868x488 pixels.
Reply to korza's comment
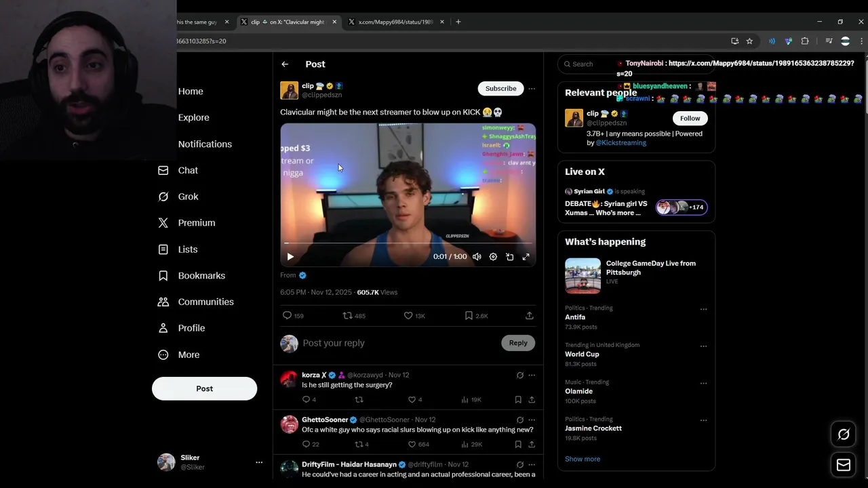[306, 400]
